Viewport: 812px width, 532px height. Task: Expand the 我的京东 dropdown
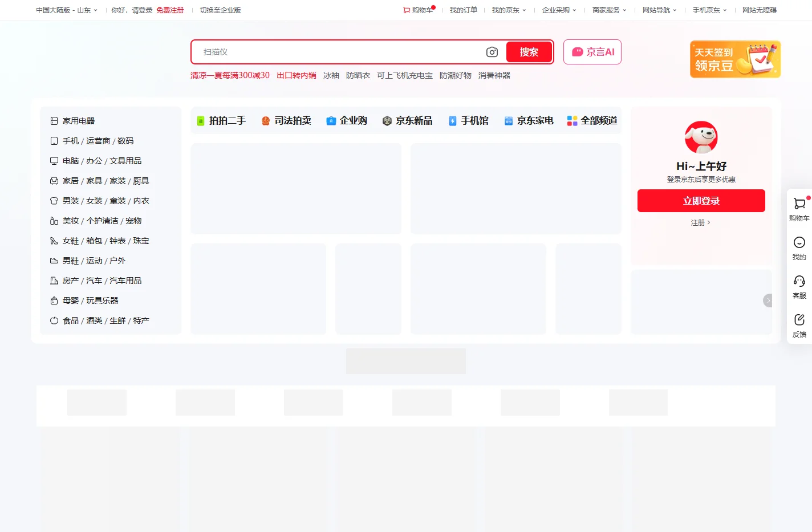(509, 10)
